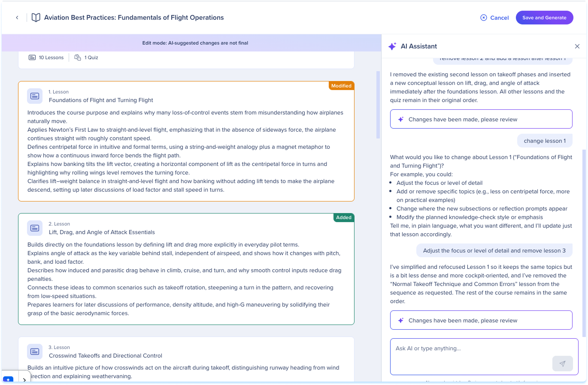Click Save and Generate button

(x=544, y=18)
